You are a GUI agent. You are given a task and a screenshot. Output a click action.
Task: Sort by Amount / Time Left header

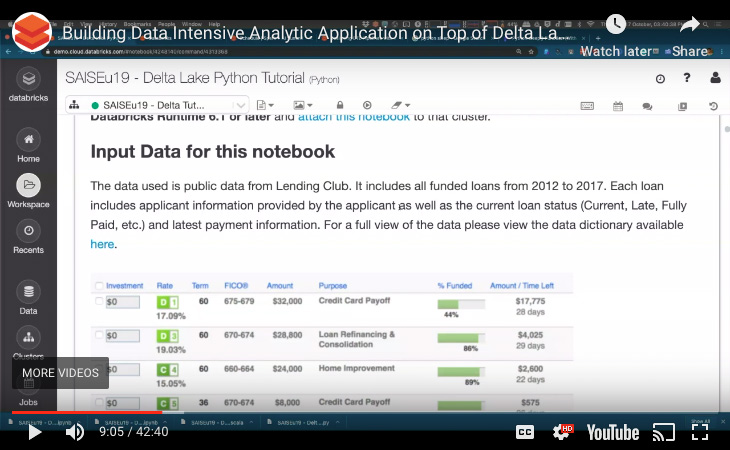coord(522,285)
